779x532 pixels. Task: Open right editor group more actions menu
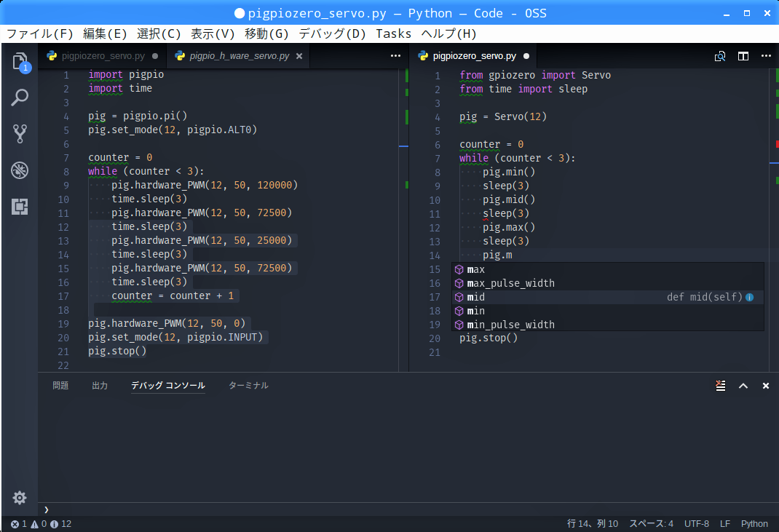tap(766, 56)
